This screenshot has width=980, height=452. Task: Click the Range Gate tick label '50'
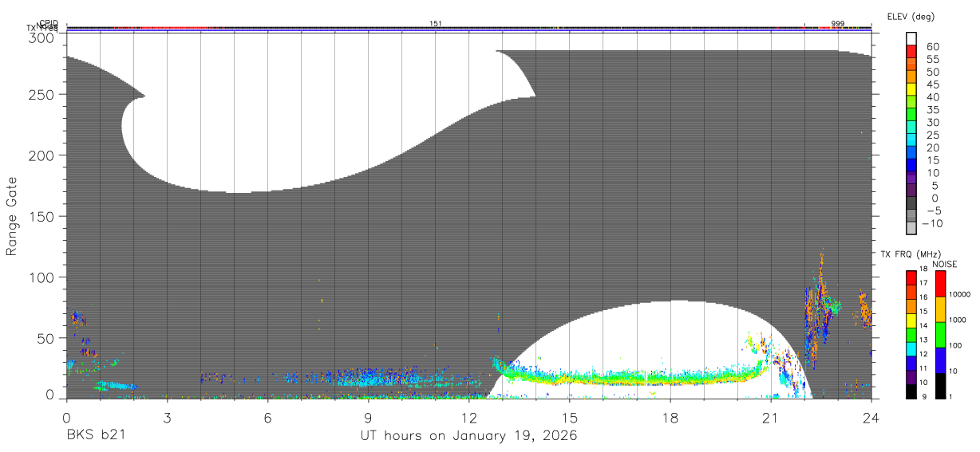coord(45,338)
